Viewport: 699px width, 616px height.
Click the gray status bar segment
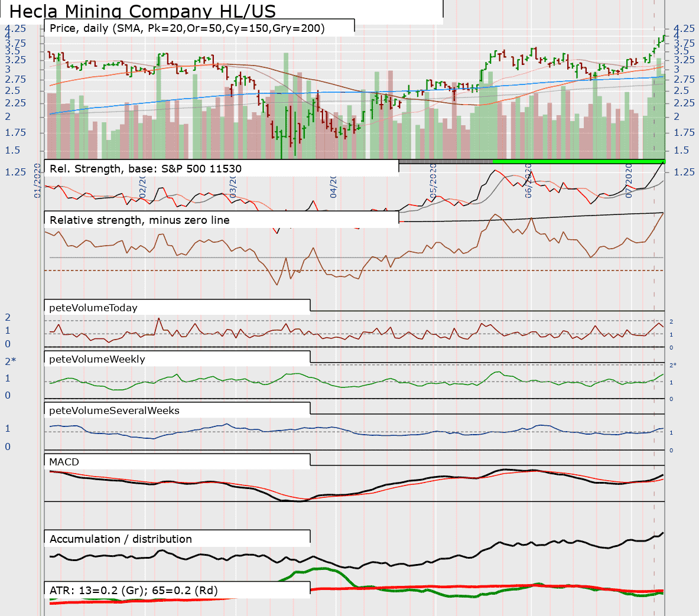[446, 161]
